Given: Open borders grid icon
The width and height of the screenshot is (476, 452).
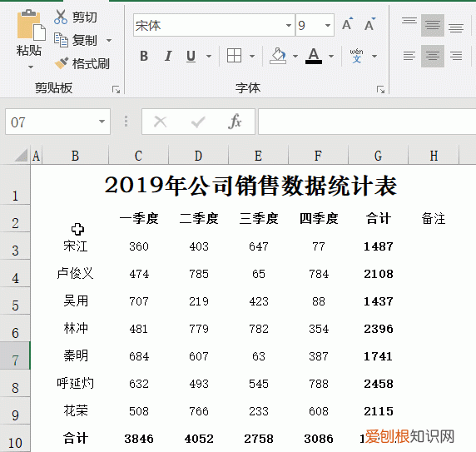Looking at the screenshot, I should click(234, 56).
